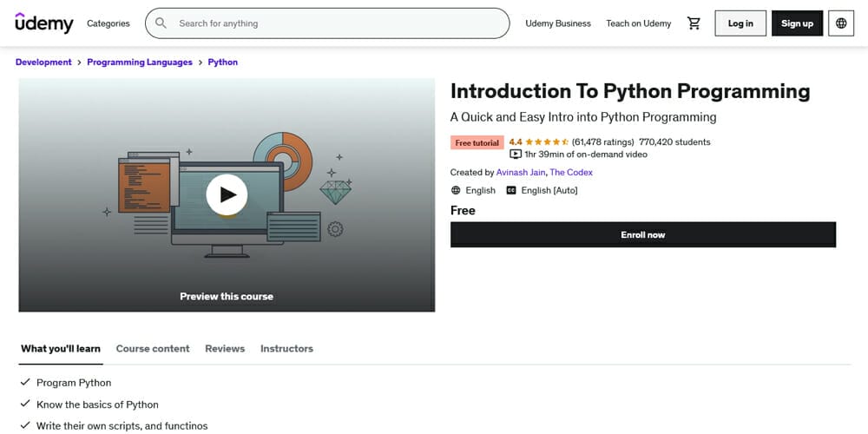Click the 4.4 rating number
Image resolution: width=868 pixels, height=434 pixels.
click(516, 142)
